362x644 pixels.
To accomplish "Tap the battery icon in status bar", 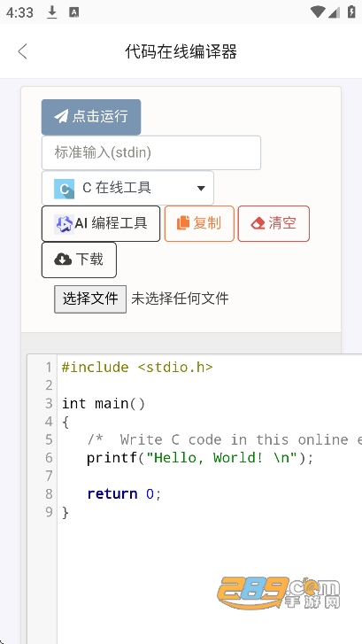I will click(x=351, y=12).
